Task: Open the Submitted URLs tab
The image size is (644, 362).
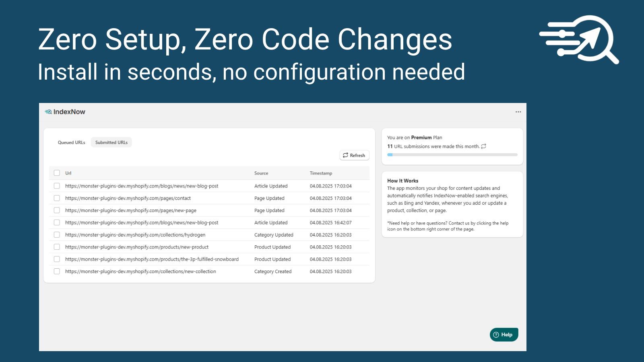Action: (x=111, y=142)
